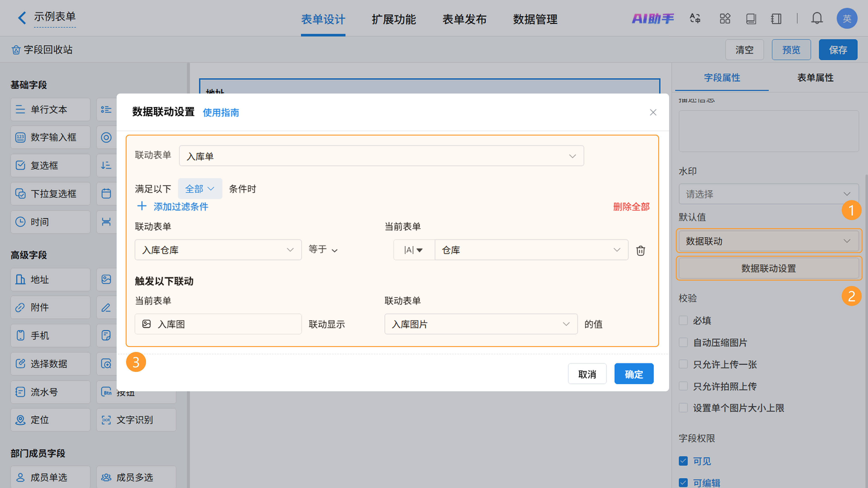Click the back arrow next to 示例表单
The image size is (868, 488).
tap(22, 18)
